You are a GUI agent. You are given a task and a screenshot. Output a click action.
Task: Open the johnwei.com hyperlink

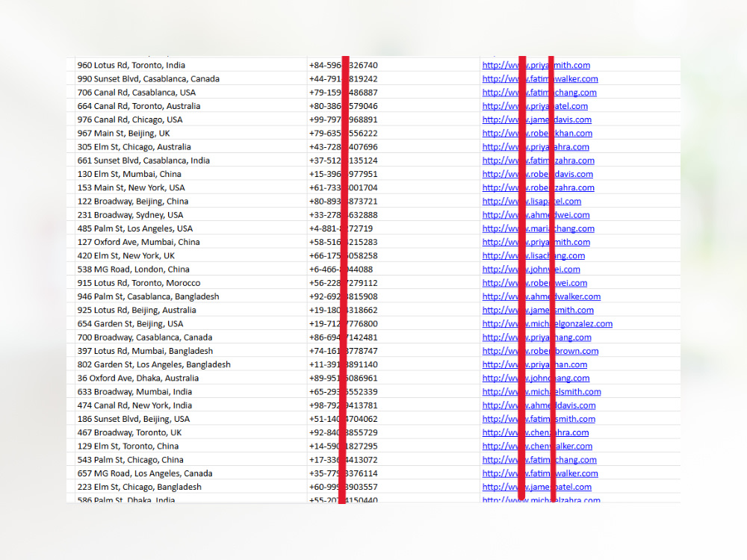pyautogui.click(x=531, y=270)
